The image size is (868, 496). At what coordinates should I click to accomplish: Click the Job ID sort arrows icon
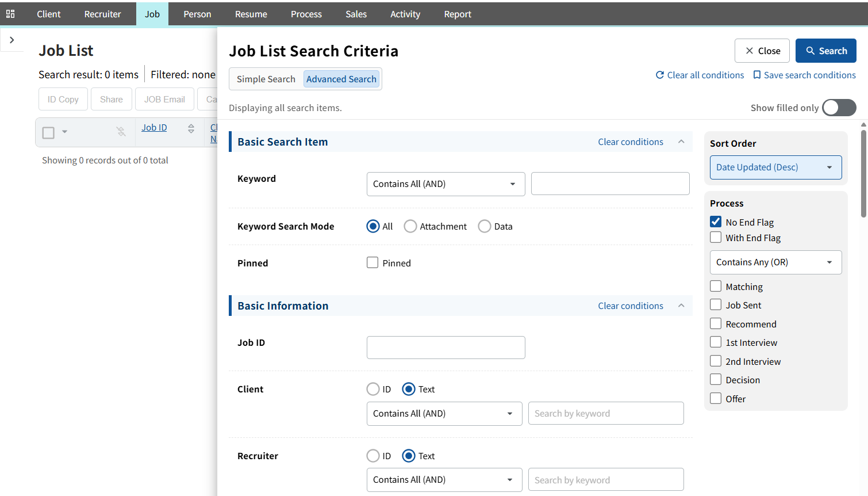(x=191, y=128)
